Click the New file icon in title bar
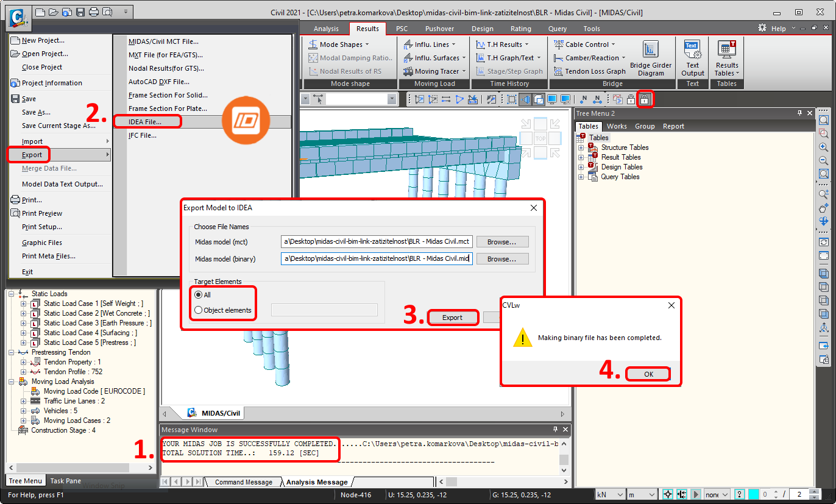The width and height of the screenshot is (836, 504). (x=40, y=12)
